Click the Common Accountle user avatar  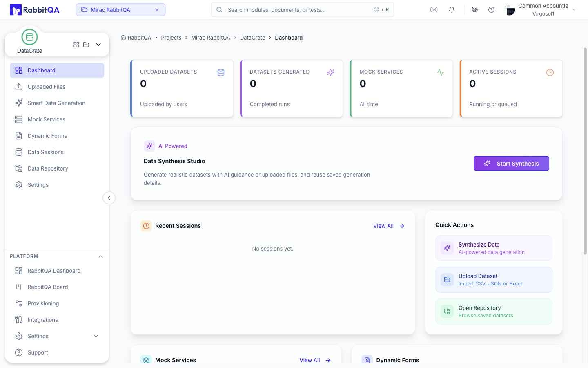[510, 10]
